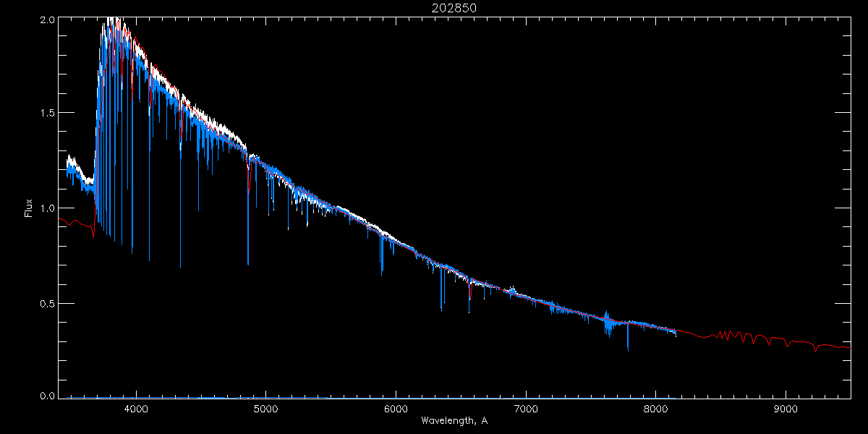Click the plot title 202850
Image resolution: width=868 pixels, height=434 pixels.
coord(454,8)
